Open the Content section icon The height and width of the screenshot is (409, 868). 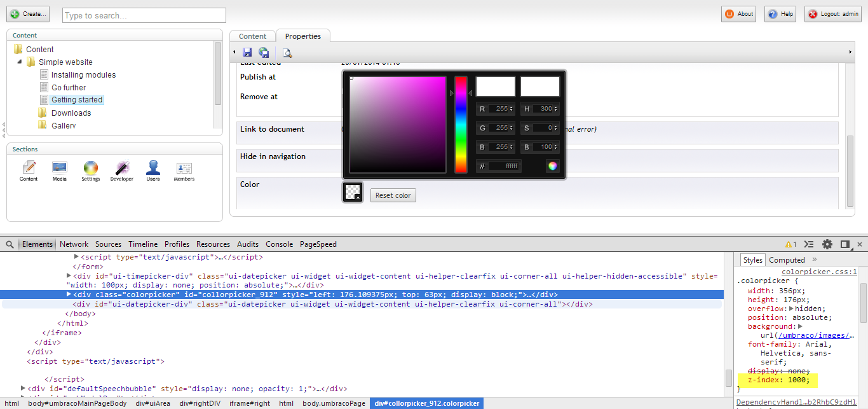(29, 168)
